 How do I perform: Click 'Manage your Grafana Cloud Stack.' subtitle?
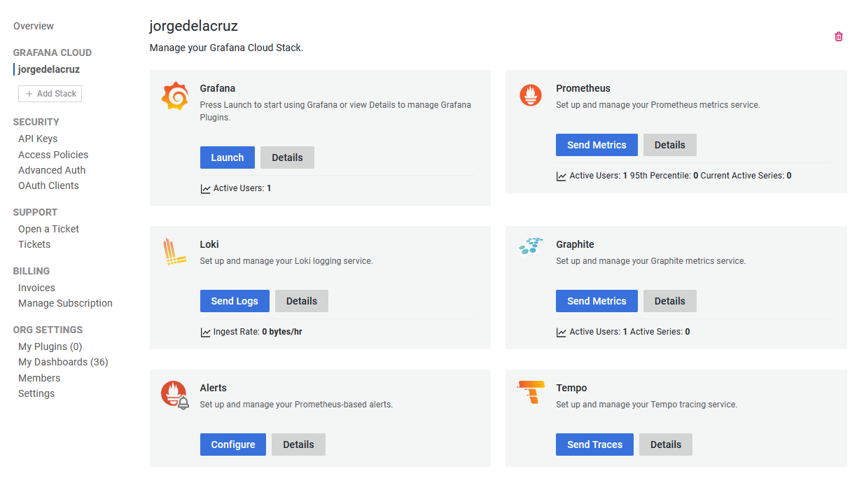point(226,48)
